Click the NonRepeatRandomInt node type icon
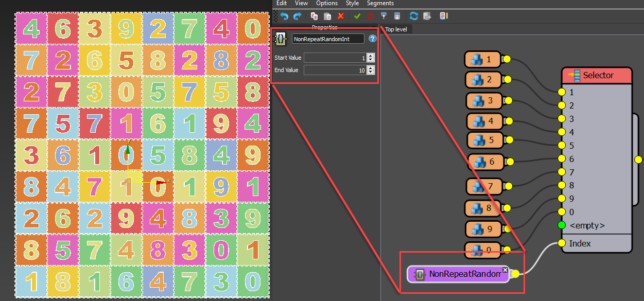644x301 pixels. pyautogui.click(x=281, y=39)
